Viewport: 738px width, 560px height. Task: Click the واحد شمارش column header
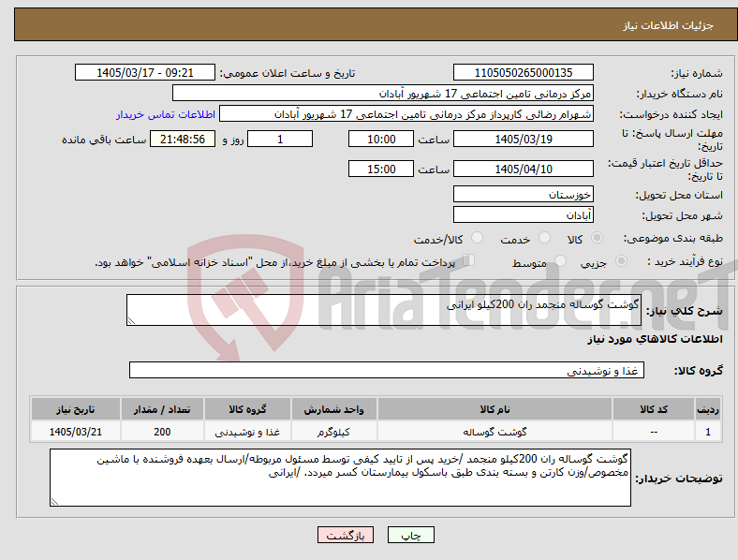point(333,409)
